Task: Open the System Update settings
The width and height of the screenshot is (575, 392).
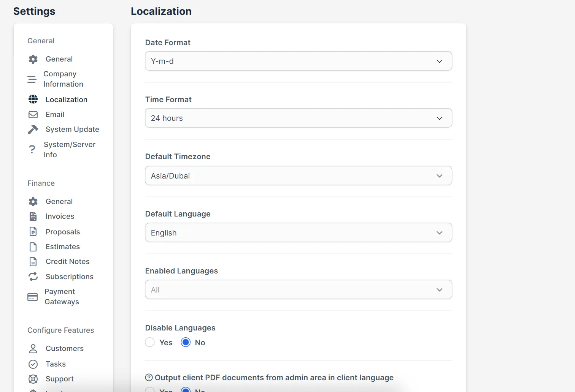Action: coord(72,129)
